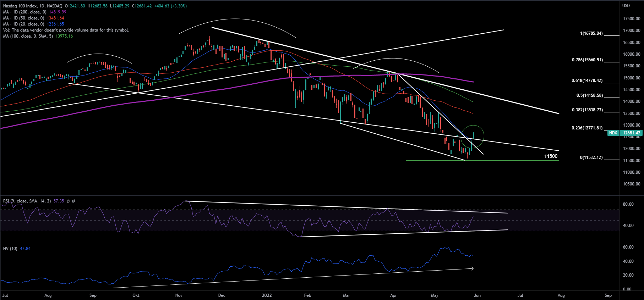This screenshot has height=300, width=644.
Task: Click the Vol indicator legend message
Action: click(x=66, y=30)
